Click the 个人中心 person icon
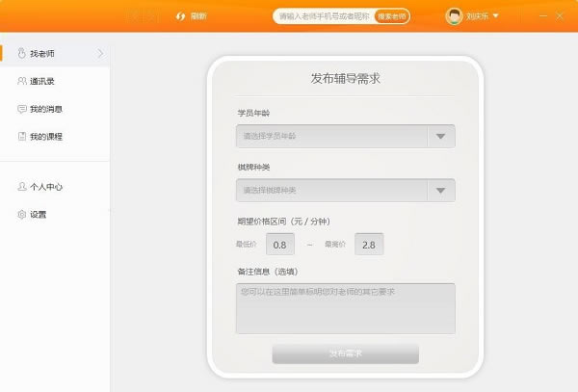The height and width of the screenshot is (392, 578). [21, 187]
